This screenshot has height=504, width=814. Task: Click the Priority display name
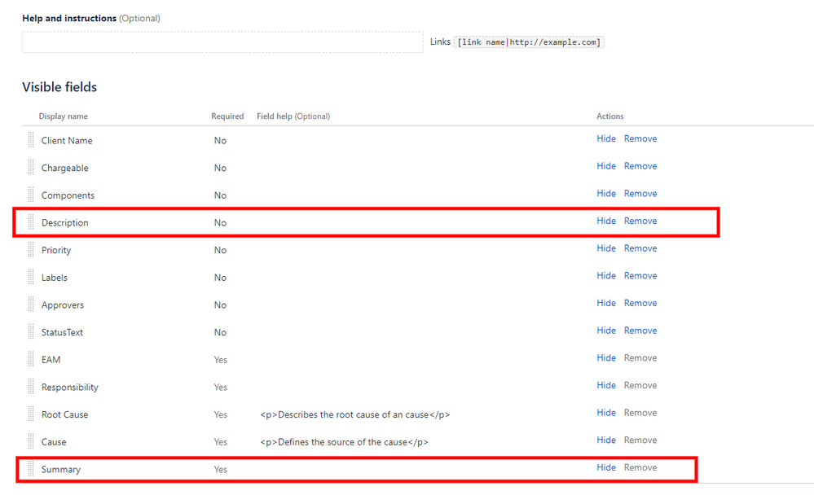tap(56, 251)
